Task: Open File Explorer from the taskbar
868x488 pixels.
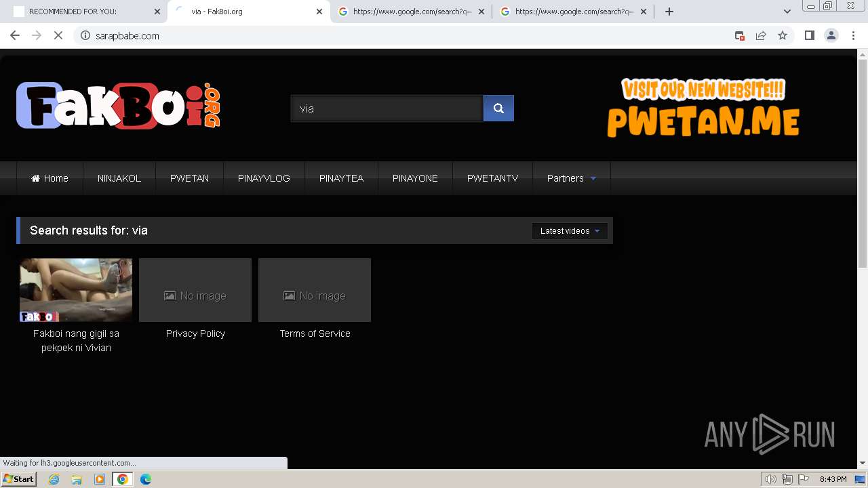Action: click(x=77, y=479)
